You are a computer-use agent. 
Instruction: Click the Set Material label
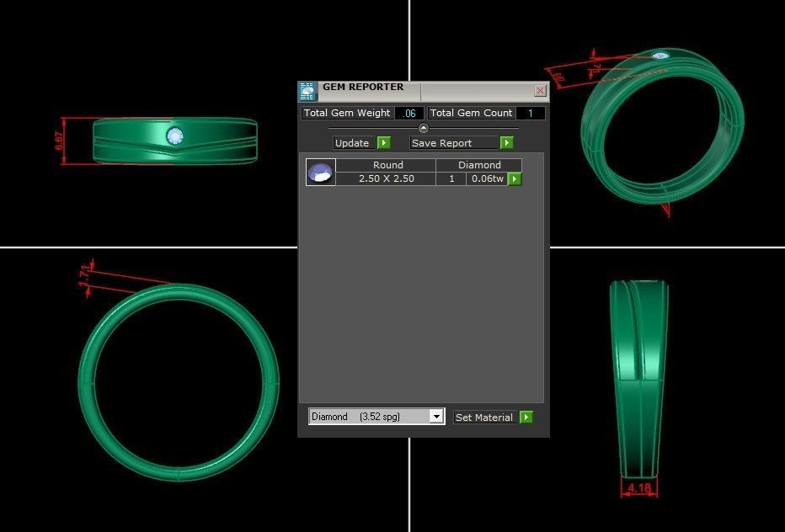point(483,418)
